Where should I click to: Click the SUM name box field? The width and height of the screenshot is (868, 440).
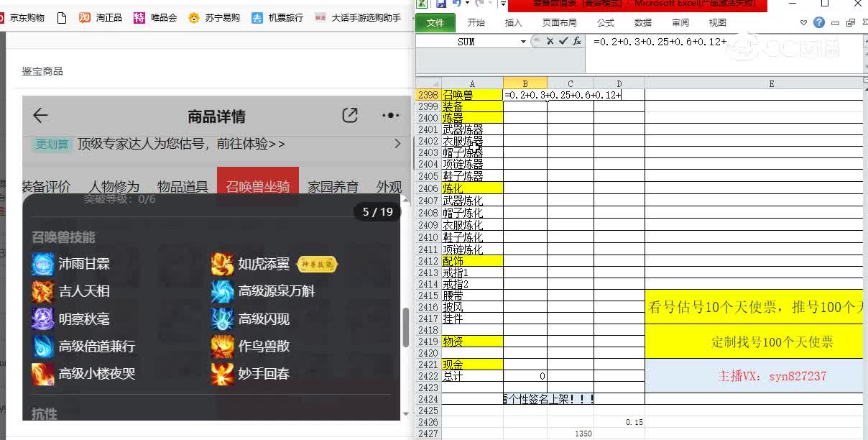click(x=466, y=42)
